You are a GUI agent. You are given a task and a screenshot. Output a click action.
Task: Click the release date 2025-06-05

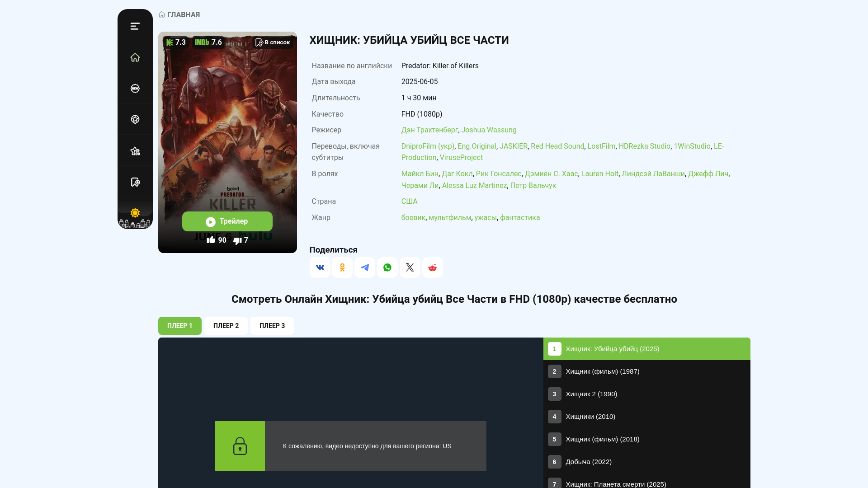(420, 82)
